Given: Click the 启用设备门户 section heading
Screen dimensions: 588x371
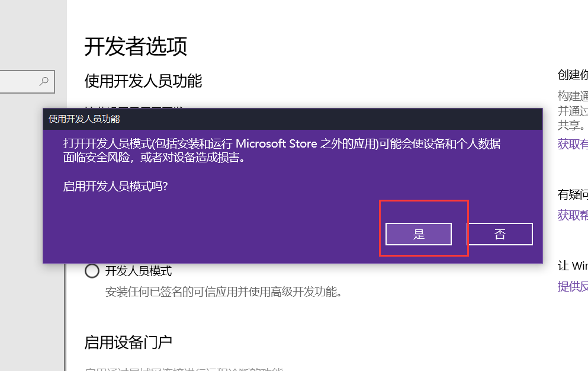Looking at the screenshot, I should point(128,343).
